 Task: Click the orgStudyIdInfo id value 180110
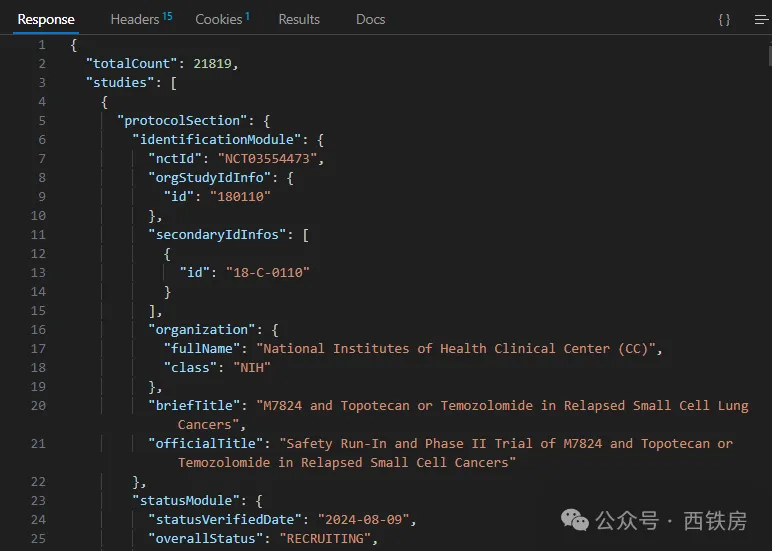(240, 197)
